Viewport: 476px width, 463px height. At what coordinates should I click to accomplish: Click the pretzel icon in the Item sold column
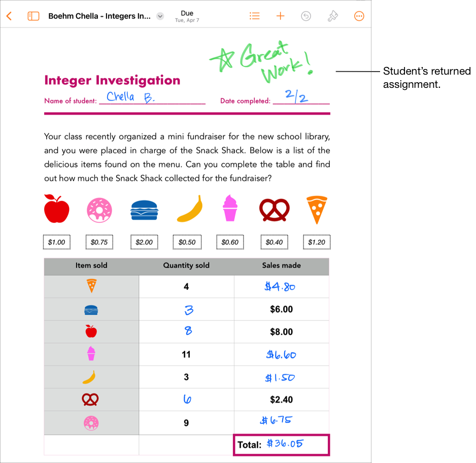coord(91,400)
